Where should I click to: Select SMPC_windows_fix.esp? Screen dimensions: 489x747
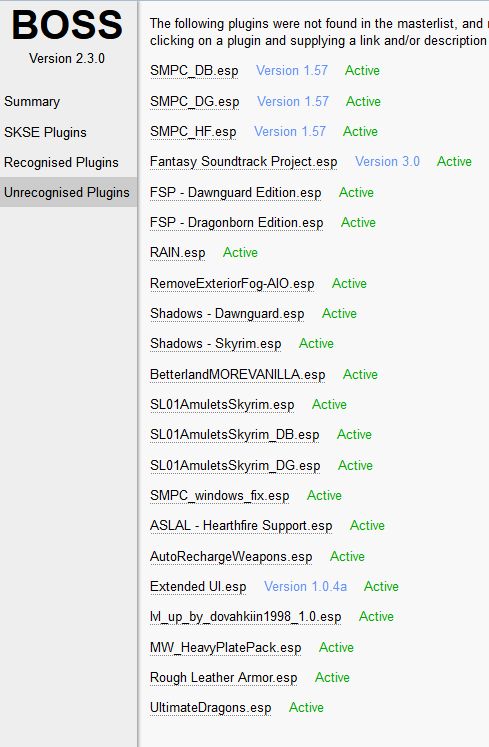point(219,495)
